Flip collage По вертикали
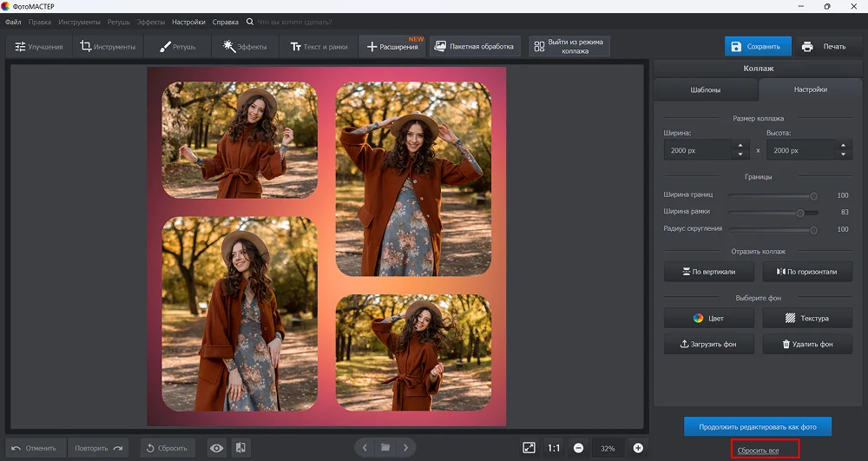 tap(708, 272)
